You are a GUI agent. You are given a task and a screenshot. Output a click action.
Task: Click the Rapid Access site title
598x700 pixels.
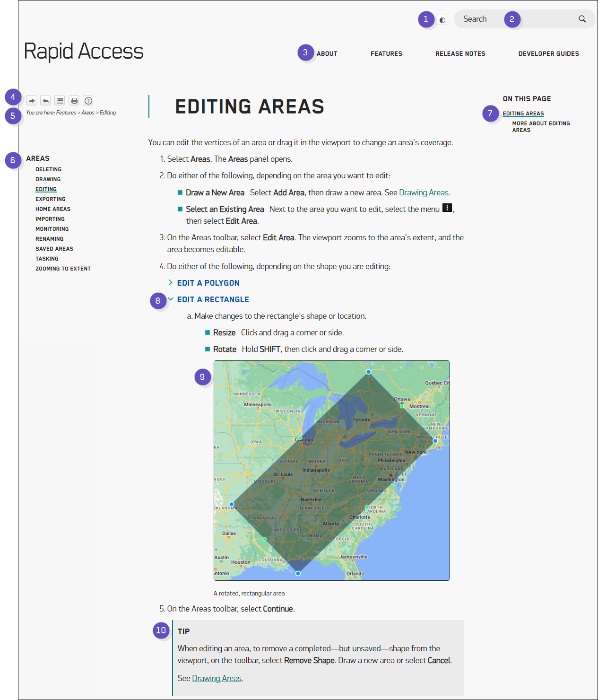click(84, 51)
